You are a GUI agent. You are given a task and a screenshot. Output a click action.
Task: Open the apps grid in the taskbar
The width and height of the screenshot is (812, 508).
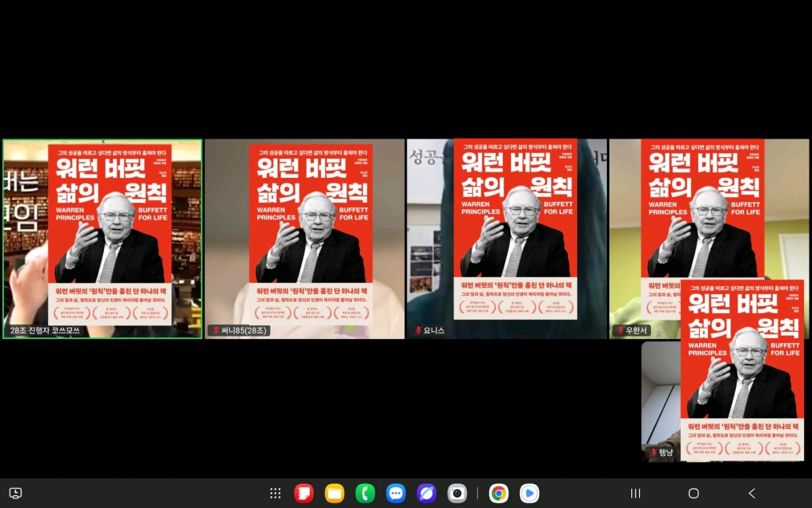pos(275,494)
